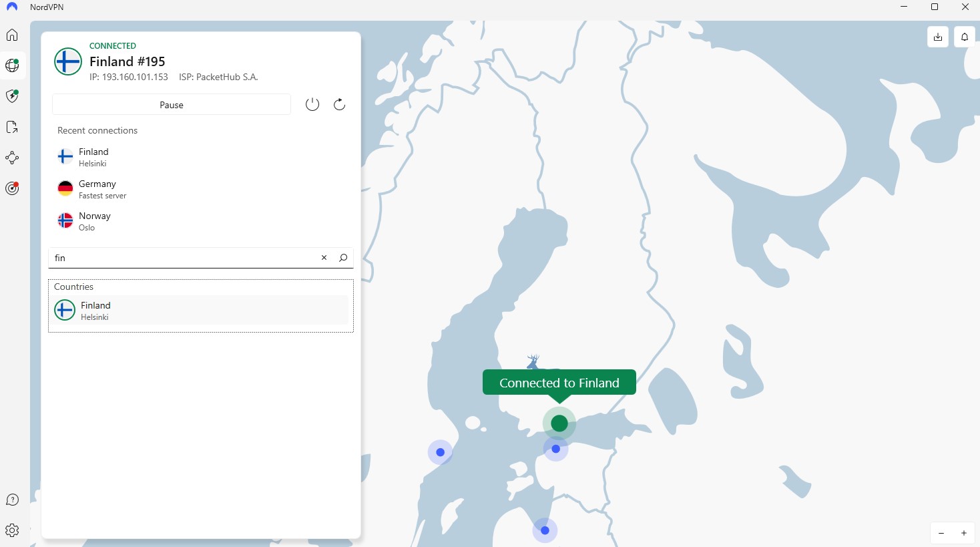Click the download updates icon
This screenshot has width=980, height=547.
pyautogui.click(x=938, y=37)
